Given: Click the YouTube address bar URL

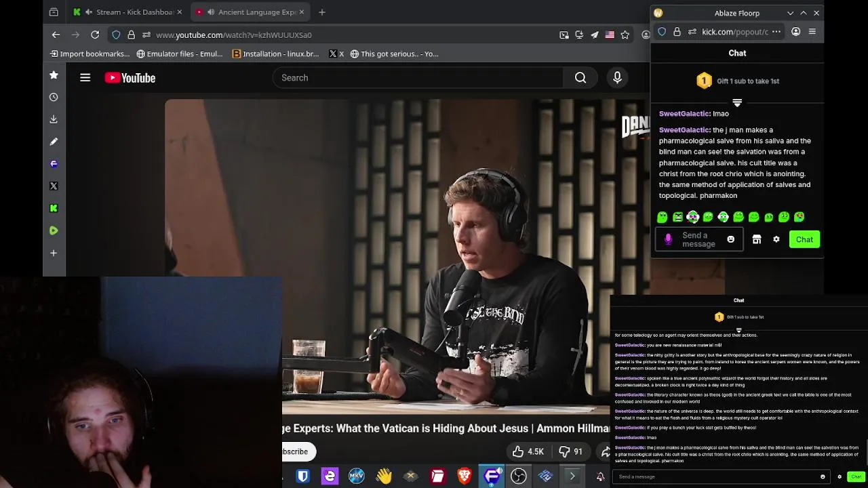Looking at the screenshot, I should pos(234,35).
